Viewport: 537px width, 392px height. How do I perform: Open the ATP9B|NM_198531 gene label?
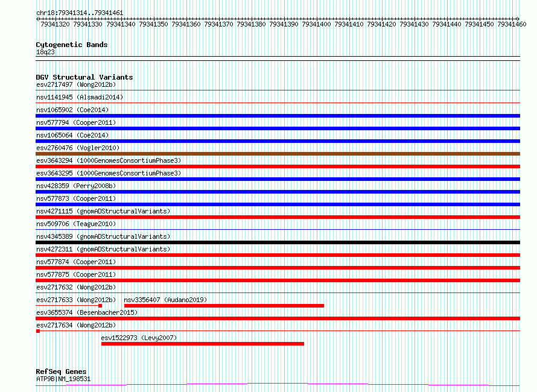(x=63, y=379)
